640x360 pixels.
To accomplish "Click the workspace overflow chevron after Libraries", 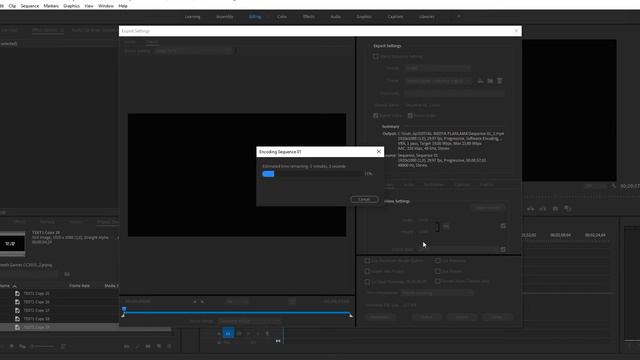I will click(459, 17).
